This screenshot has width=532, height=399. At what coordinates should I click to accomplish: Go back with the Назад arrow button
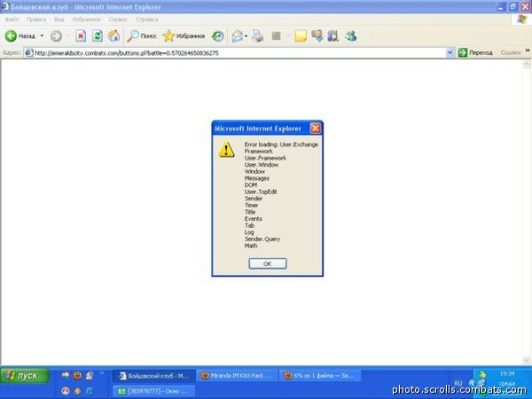click(20, 36)
